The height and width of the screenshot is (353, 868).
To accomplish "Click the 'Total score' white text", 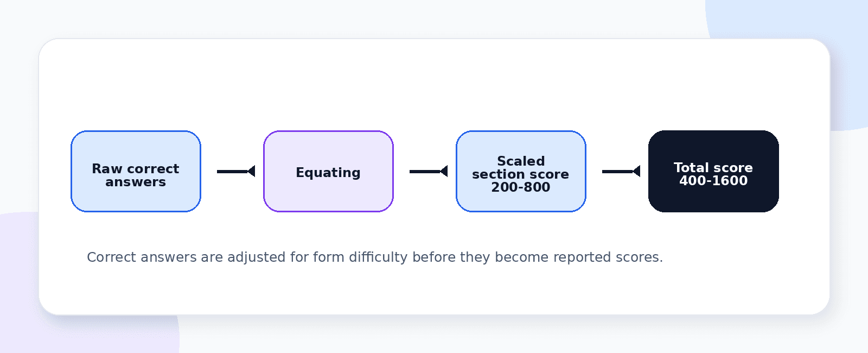I will click(x=713, y=168).
